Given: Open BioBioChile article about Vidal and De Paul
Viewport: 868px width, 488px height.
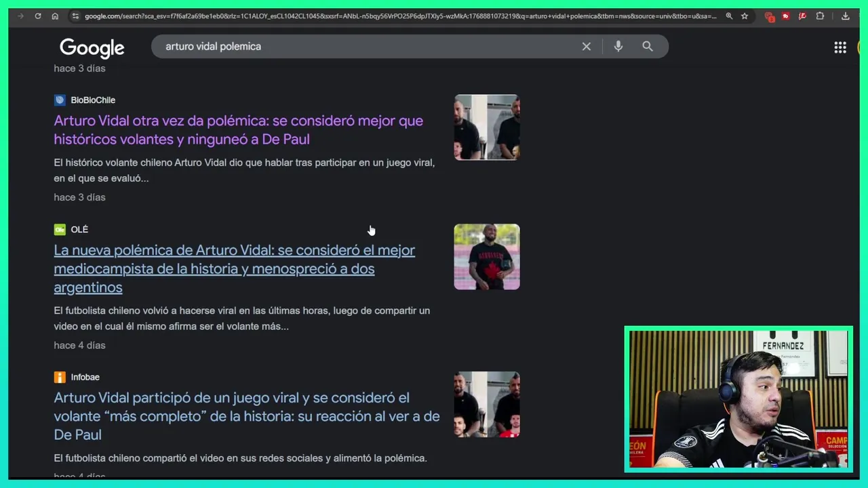Looking at the screenshot, I should pos(239,129).
